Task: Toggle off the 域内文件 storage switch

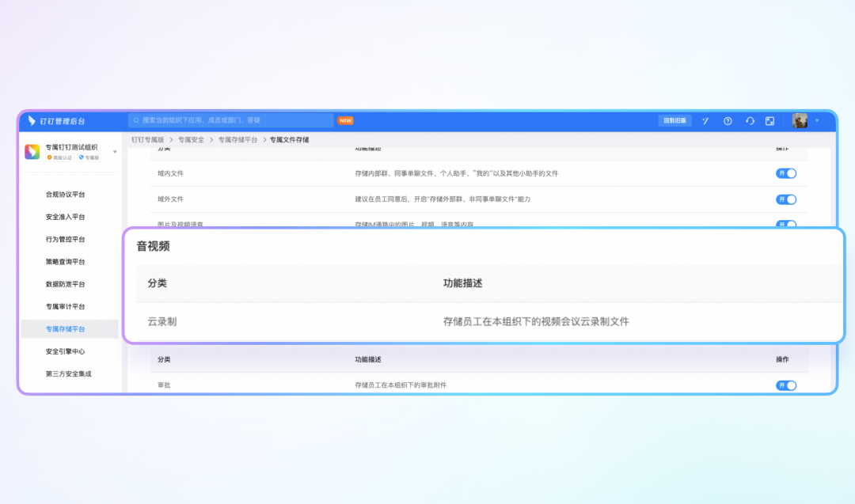Action: 785,173
